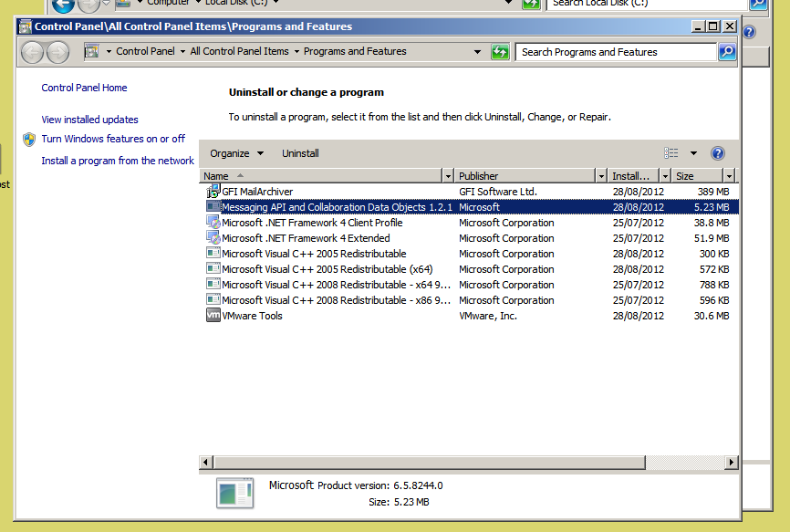Open Control Panel Home link

coord(84,88)
